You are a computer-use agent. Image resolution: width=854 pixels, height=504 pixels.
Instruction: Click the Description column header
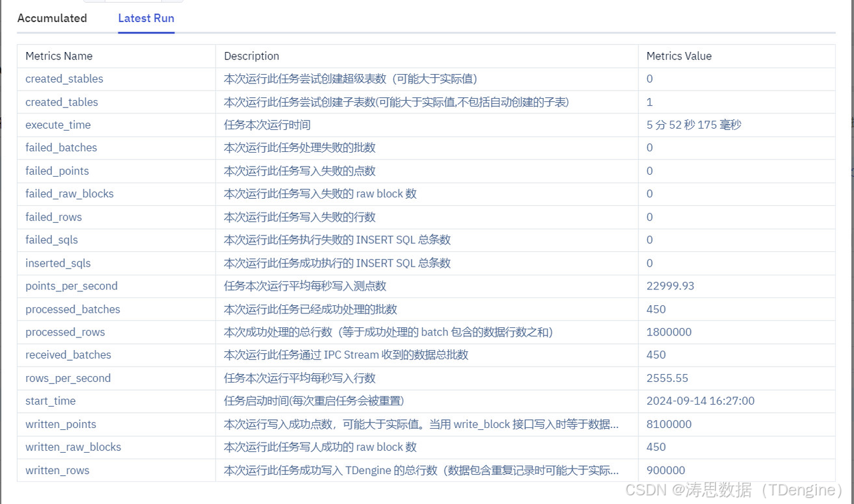(x=252, y=56)
